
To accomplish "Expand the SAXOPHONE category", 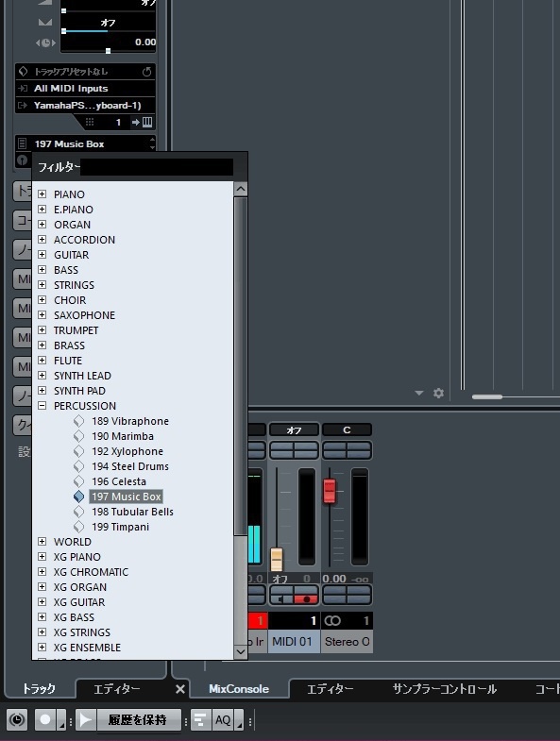I will (42, 315).
